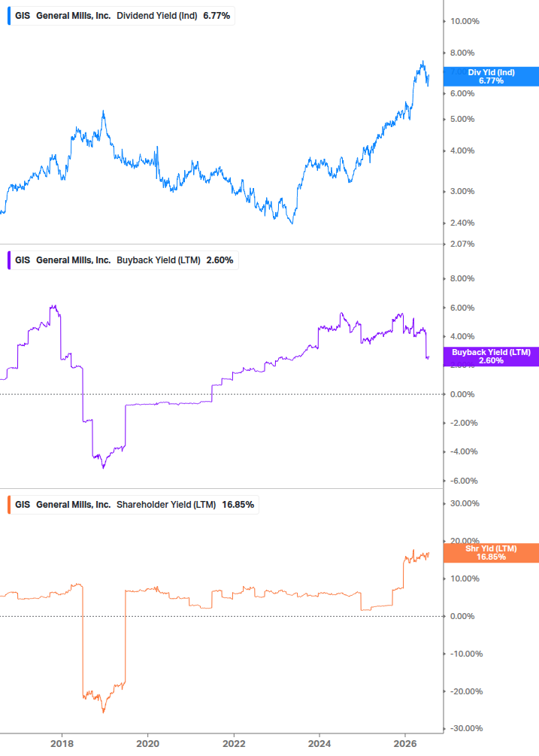Click the orange Shr Yld (LTM) 16.85% axis tag
This screenshot has width=539, height=756.
(x=491, y=553)
